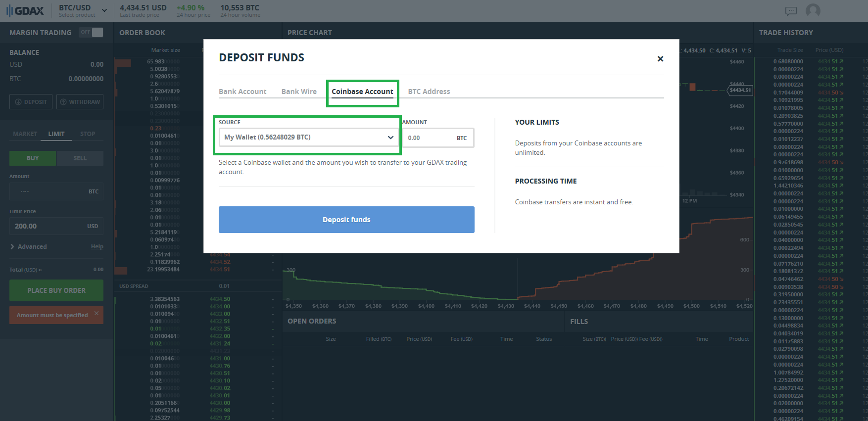The width and height of the screenshot is (868, 421).
Task: Close the Deposit Funds dialog
Action: 660,58
